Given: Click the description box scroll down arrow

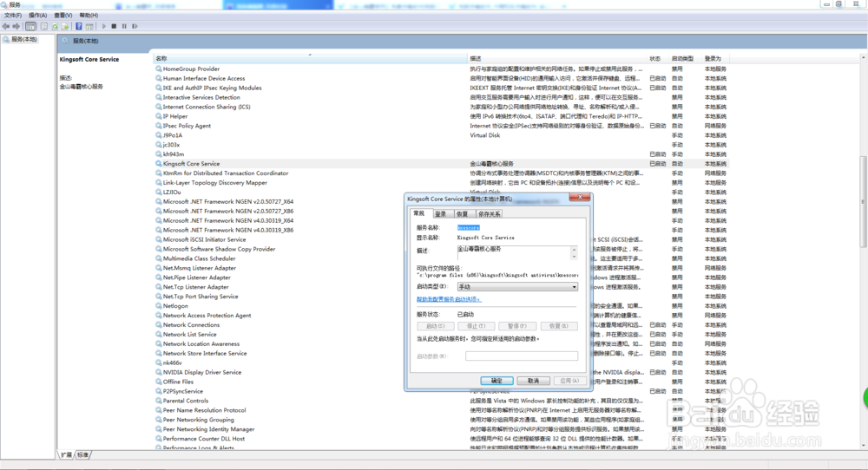Looking at the screenshot, I should pos(574,257).
